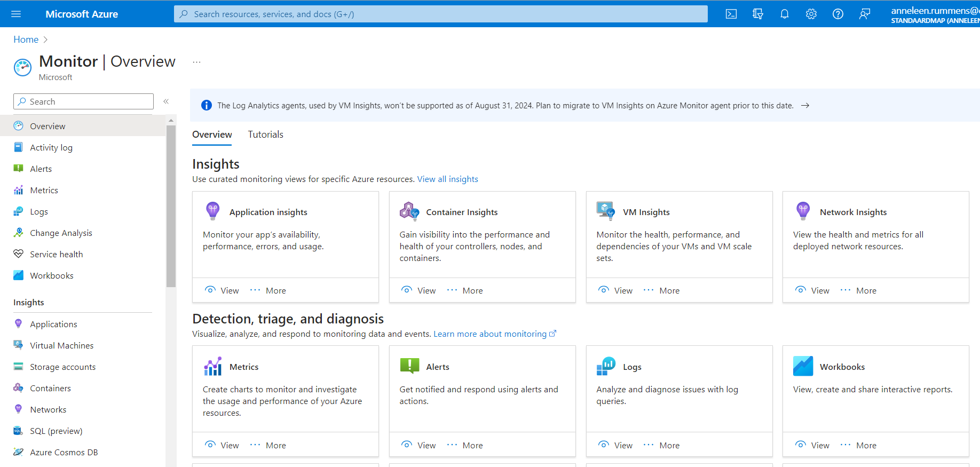Click the Metrics sidebar icon

tap(18, 190)
